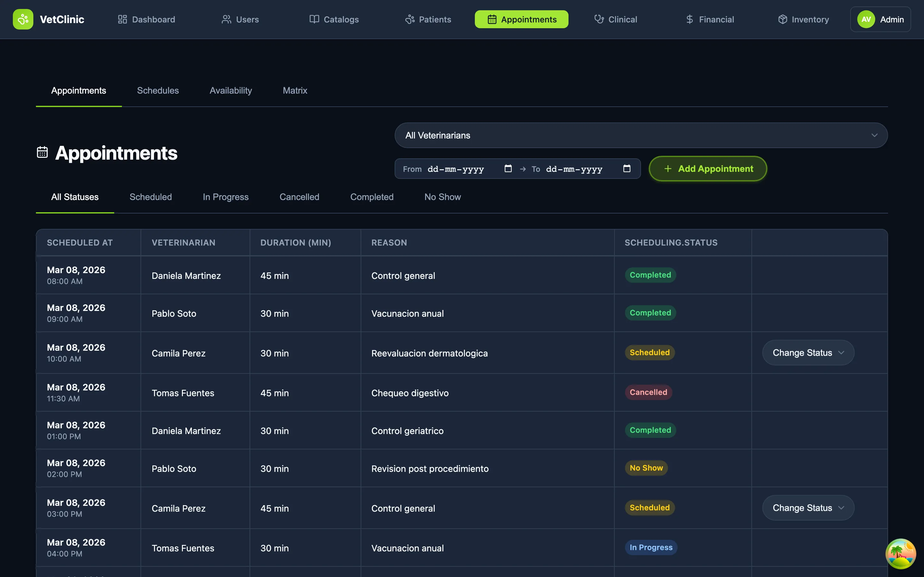
Task: Open the Dashboard navigation item
Action: tap(146, 19)
